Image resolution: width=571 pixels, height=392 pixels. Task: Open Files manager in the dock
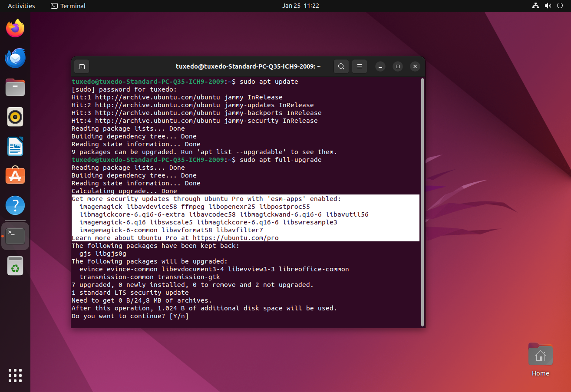click(15, 87)
